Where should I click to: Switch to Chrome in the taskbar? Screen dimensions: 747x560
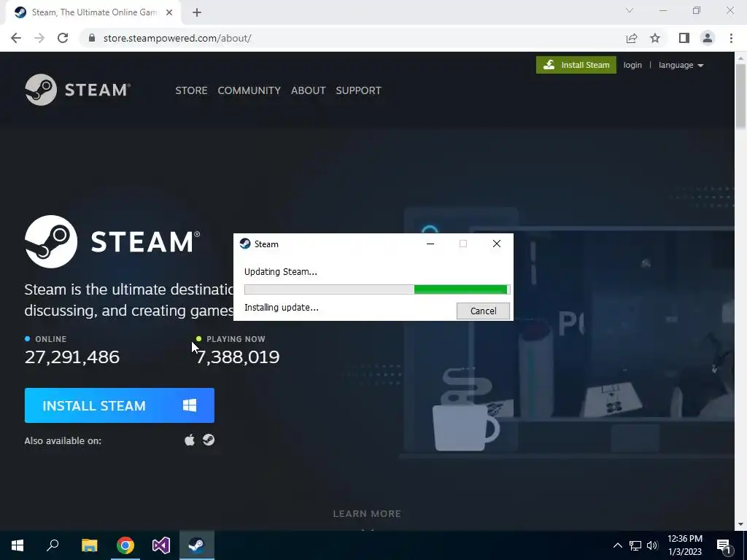tap(125, 545)
